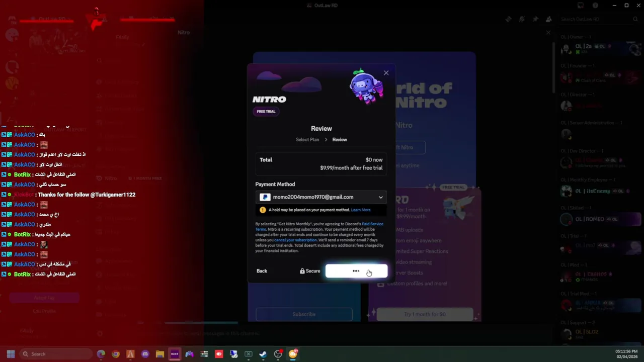Click the warning icon beside hold notice
Image resolution: width=644 pixels, height=362 pixels.
tap(263, 210)
